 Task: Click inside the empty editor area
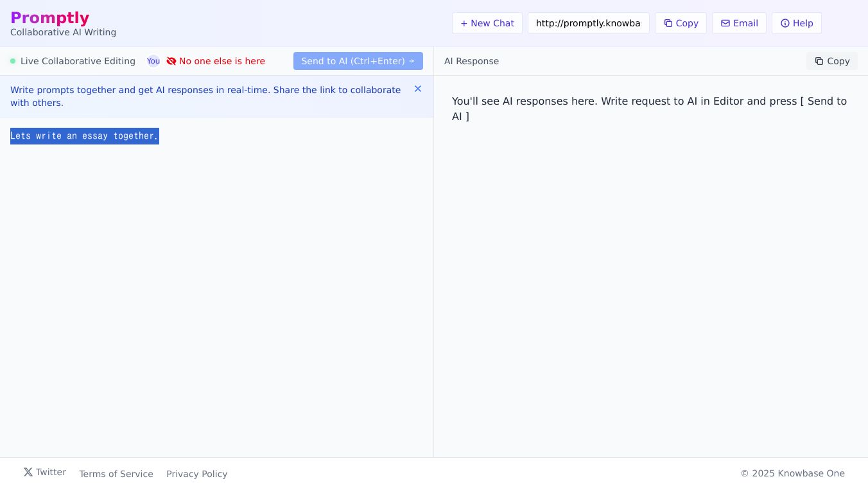pyautogui.click(x=216, y=289)
